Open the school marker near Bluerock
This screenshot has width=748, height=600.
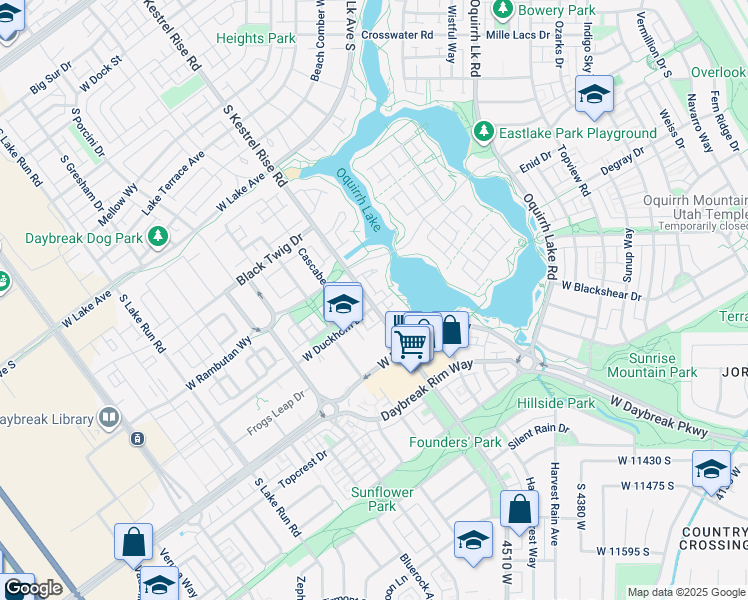473,542
